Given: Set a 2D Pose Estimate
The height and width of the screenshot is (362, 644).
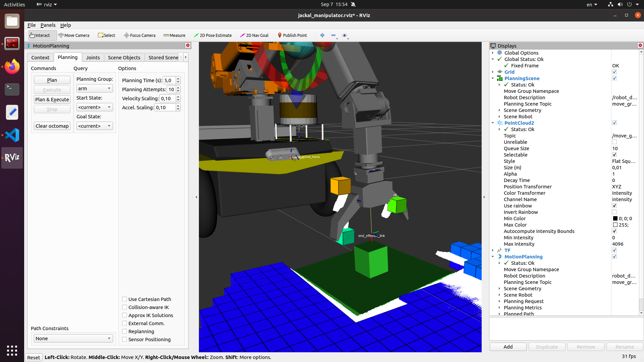Looking at the screenshot, I should pos(213,35).
